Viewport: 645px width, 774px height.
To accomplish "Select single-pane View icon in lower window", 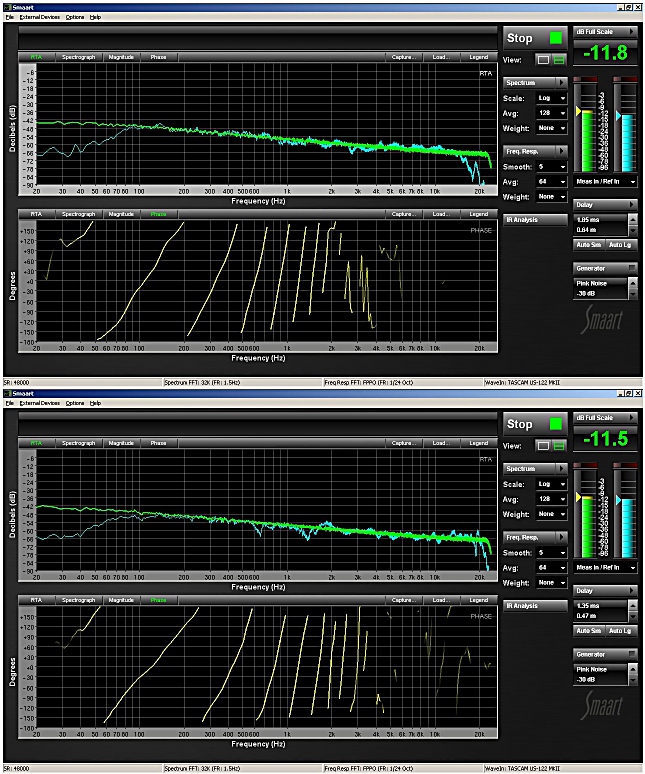I will point(543,446).
